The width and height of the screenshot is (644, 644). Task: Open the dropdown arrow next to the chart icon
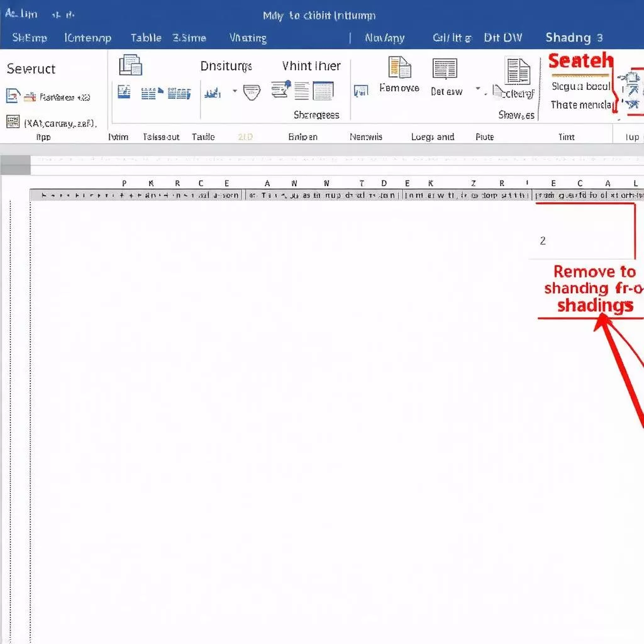point(235,91)
